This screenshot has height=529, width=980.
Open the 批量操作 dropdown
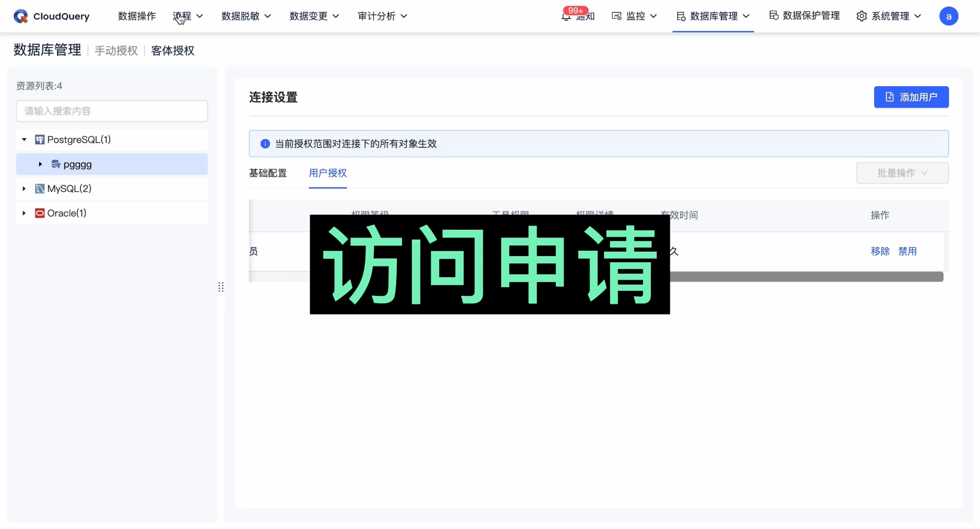tap(902, 173)
